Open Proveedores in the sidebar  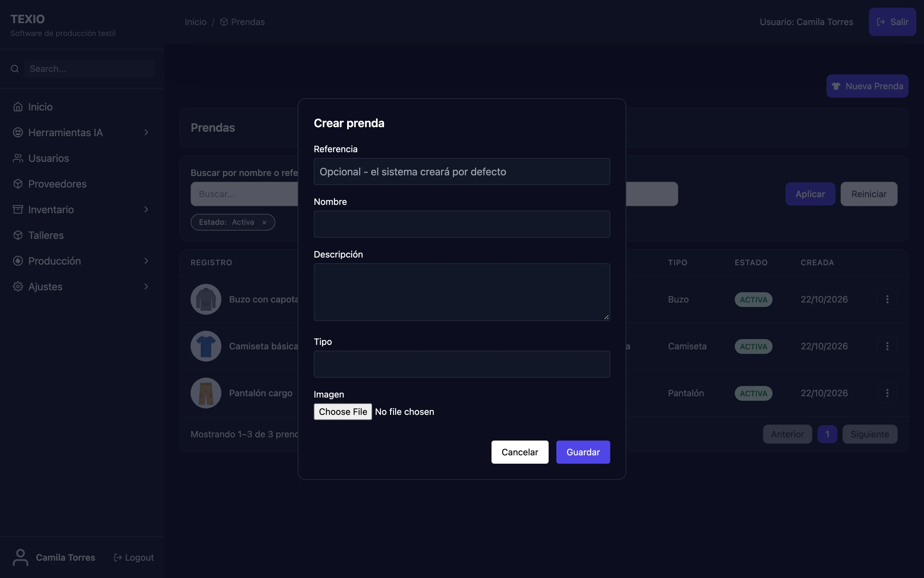[x=82, y=183]
